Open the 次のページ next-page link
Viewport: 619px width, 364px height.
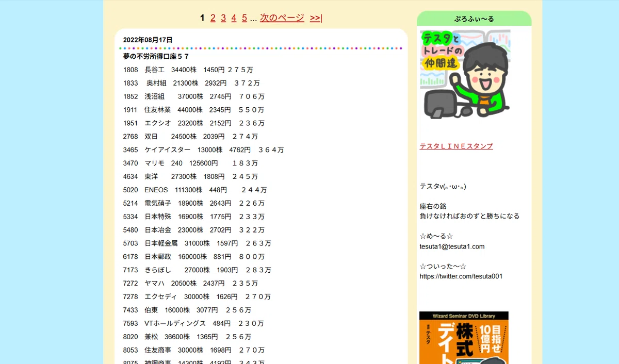click(282, 18)
